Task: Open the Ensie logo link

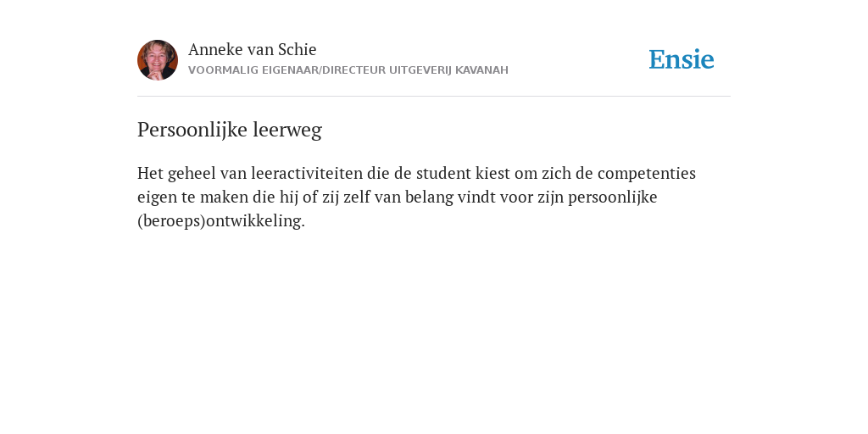Action: [x=682, y=59]
